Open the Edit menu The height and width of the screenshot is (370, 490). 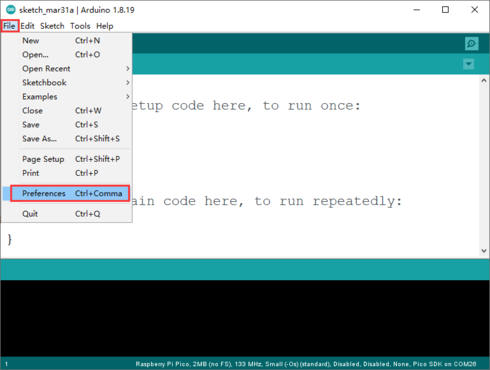point(27,26)
